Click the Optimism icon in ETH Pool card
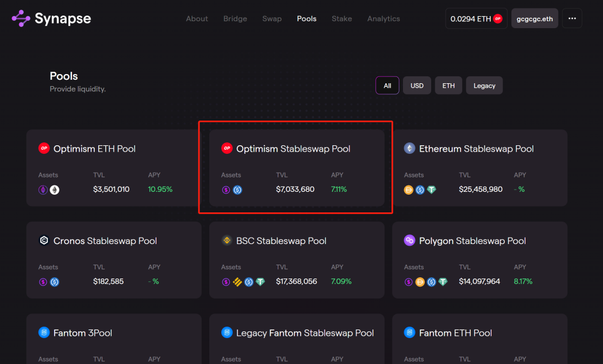603x364 pixels. (x=44, y=148)
